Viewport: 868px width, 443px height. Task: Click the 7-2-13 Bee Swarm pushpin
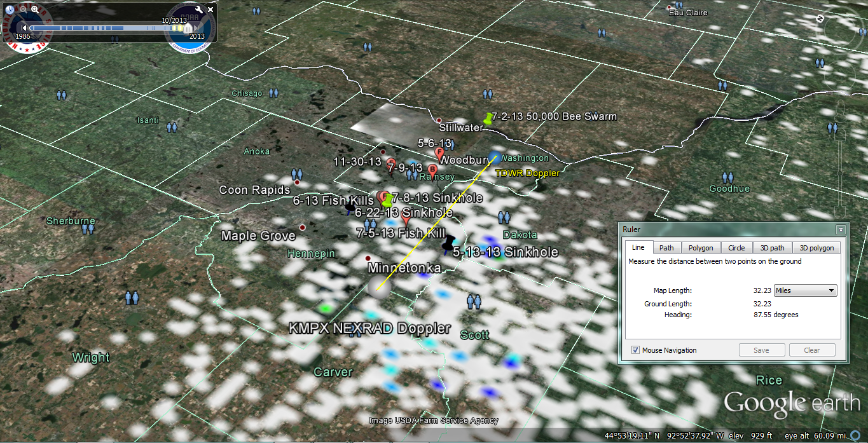pyautogui.click(x=488, y=118)
